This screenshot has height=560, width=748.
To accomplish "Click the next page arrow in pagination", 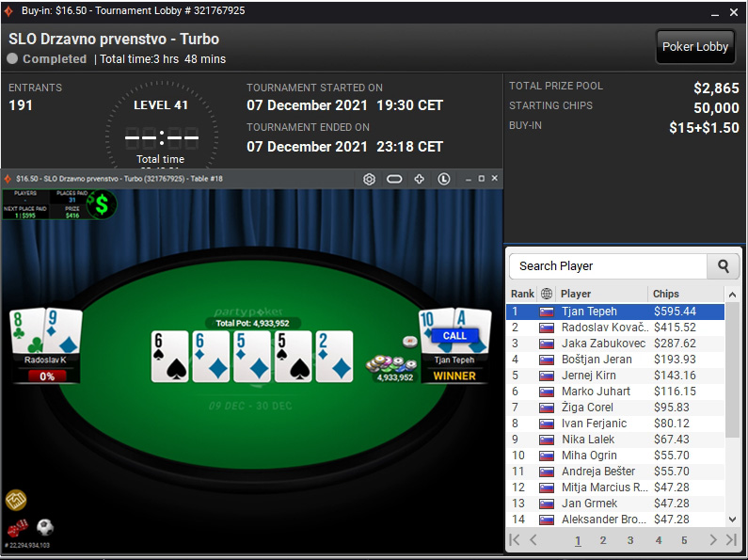I will point(712,540).
